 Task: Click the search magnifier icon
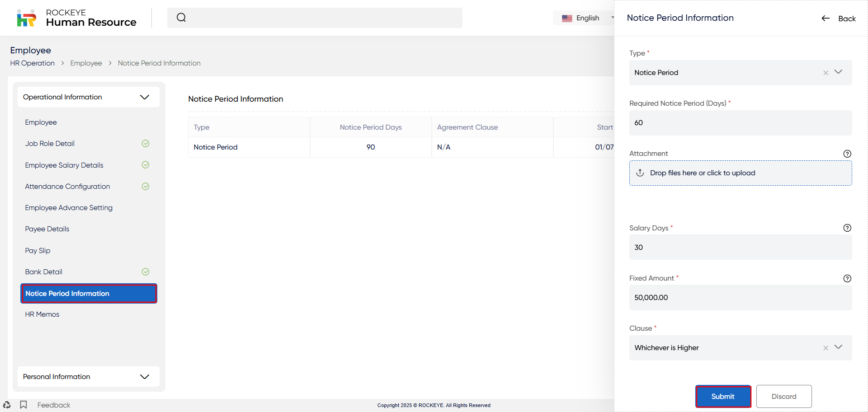coord(181,18)
